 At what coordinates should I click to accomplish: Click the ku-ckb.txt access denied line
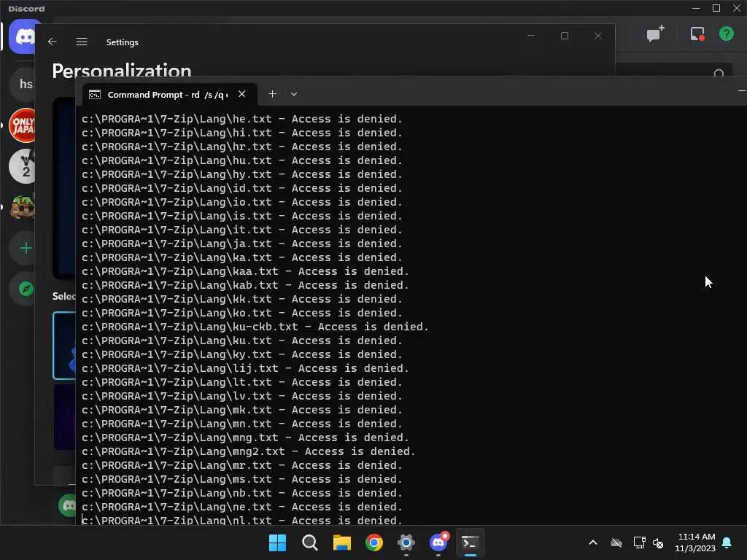255,327
